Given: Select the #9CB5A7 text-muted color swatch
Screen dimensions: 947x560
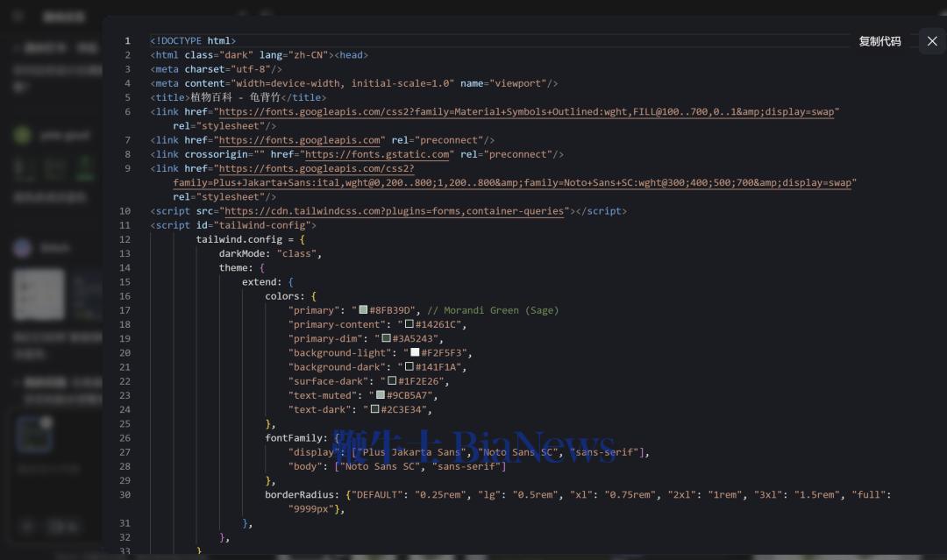Looking at the screenshot, I should click(381, 395).
